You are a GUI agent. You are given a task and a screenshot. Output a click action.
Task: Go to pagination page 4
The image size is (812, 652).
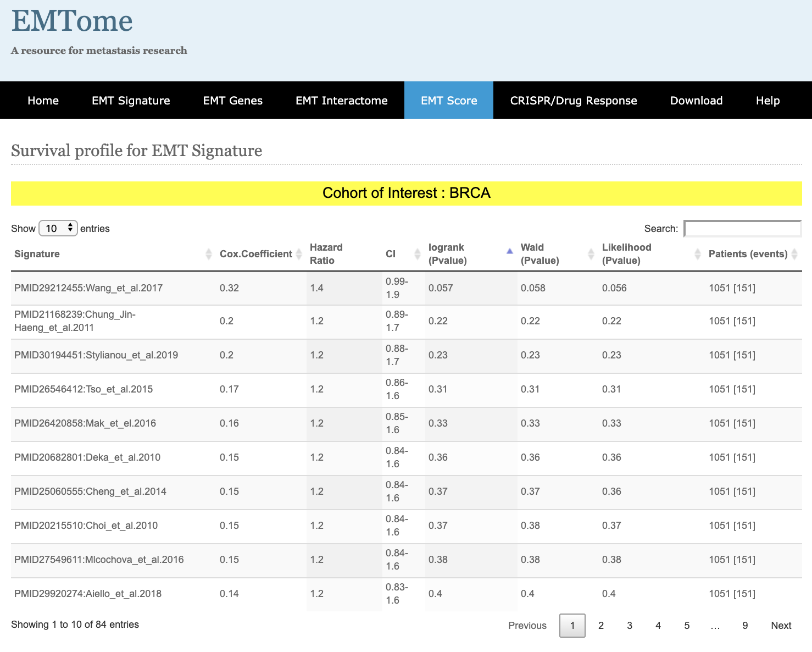pyautogui.click(x=658, y=626)
